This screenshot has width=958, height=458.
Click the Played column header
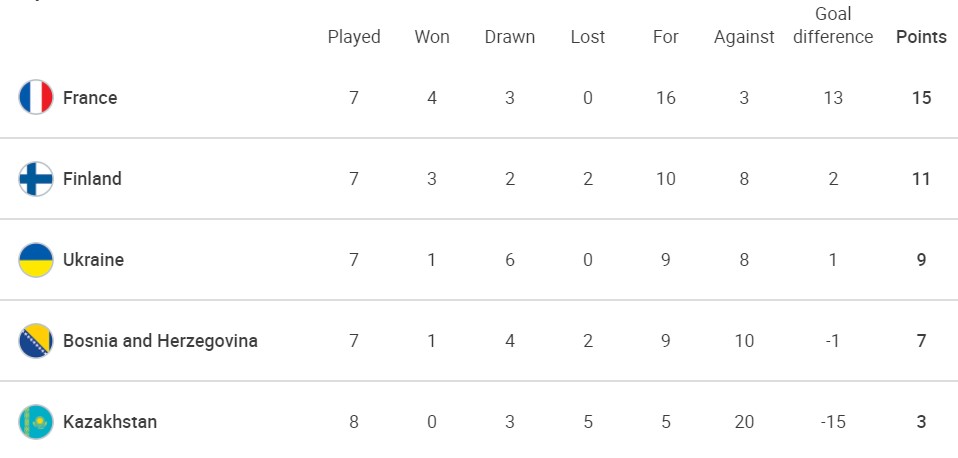click(354, 37)
